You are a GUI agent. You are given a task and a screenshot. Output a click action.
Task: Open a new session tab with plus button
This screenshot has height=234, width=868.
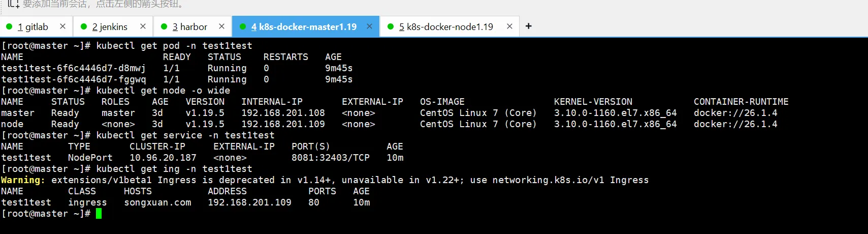(x=529, y=26)
